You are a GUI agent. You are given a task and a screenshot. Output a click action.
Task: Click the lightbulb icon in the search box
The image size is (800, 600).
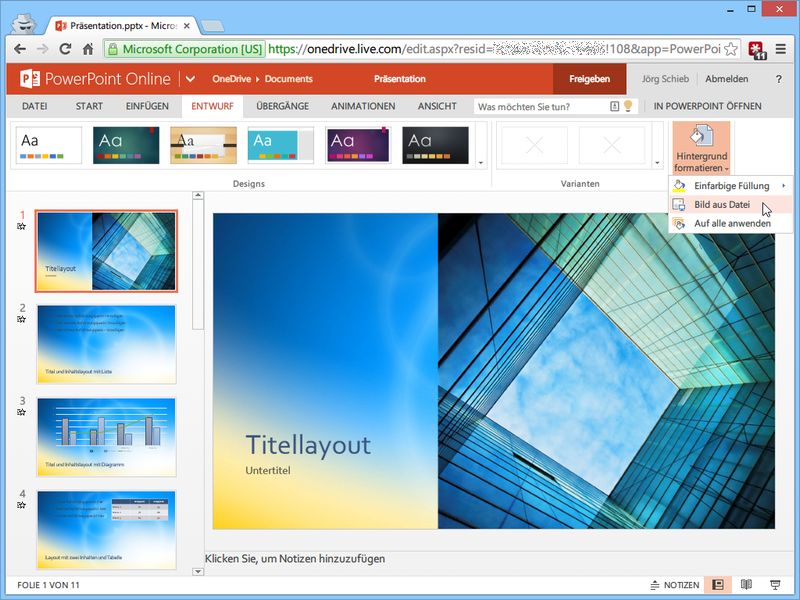coord(628,106)
